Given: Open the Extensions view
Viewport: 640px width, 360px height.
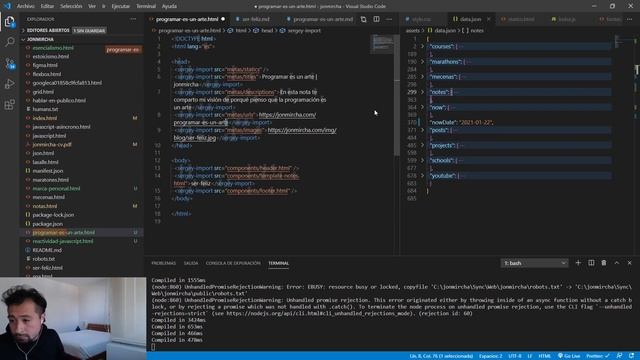Looking at the screenshot, I should tap(9, 104).
